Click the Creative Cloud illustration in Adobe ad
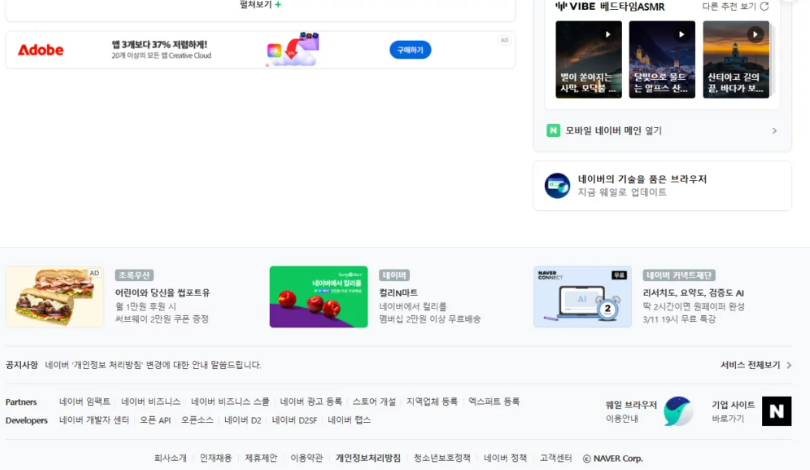 (x=292, y=50)
